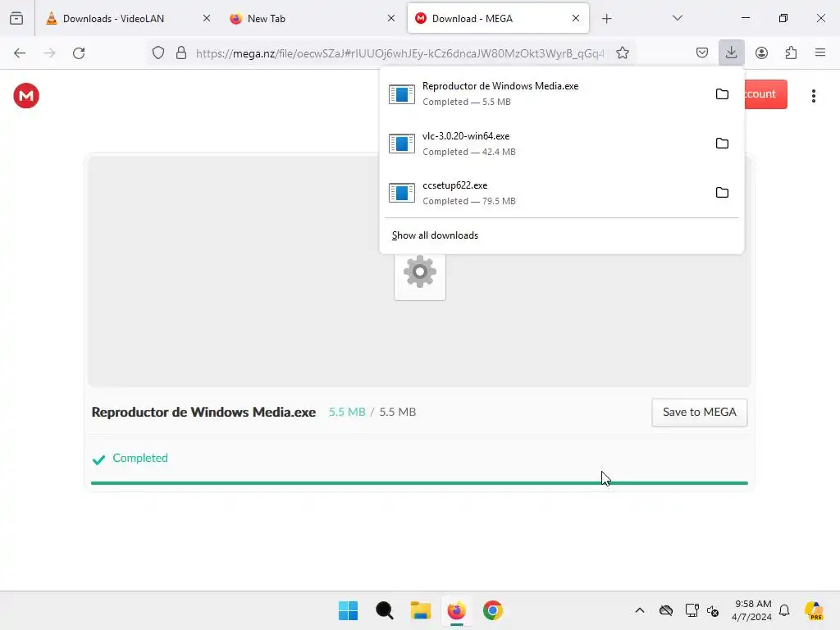Click the cloud sync tray icon
840x630 pixels.
click(x=666, y=610)
